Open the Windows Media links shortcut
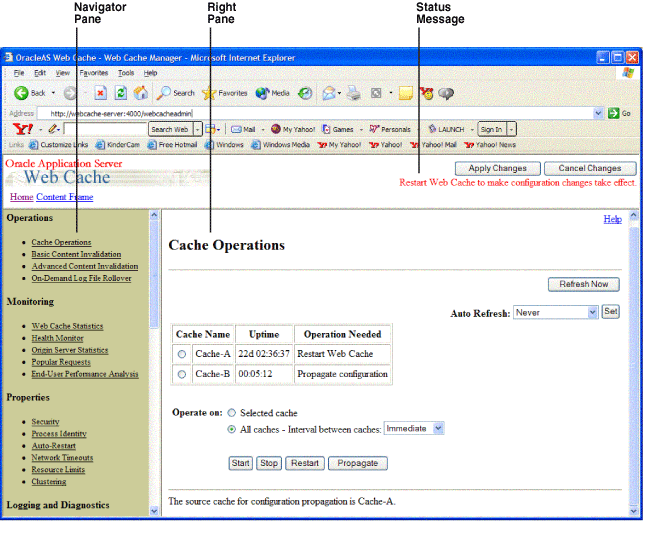The height and width of the screenshot is (537, 669). (280, 145)
